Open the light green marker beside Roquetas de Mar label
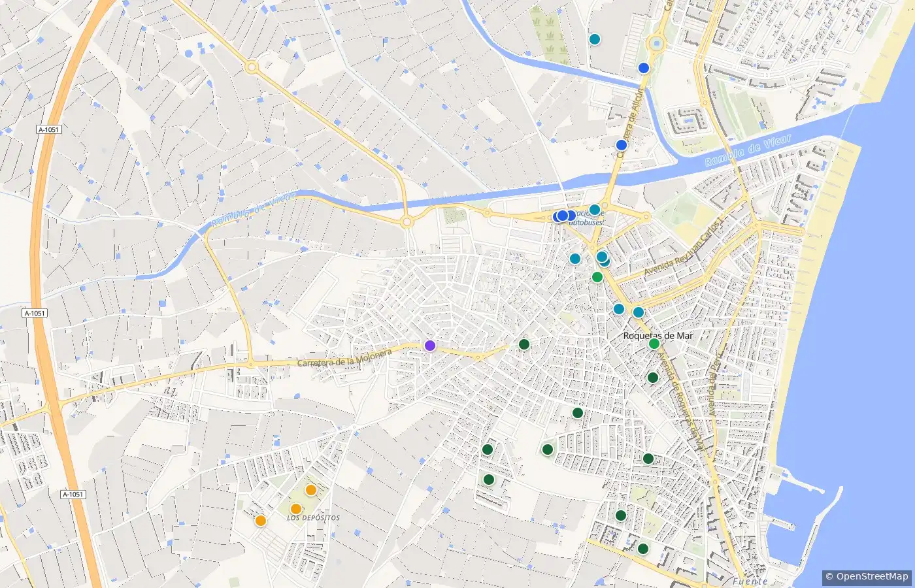Image resolution: width=915 pixels, height=588 pixels. click(654, 344)
